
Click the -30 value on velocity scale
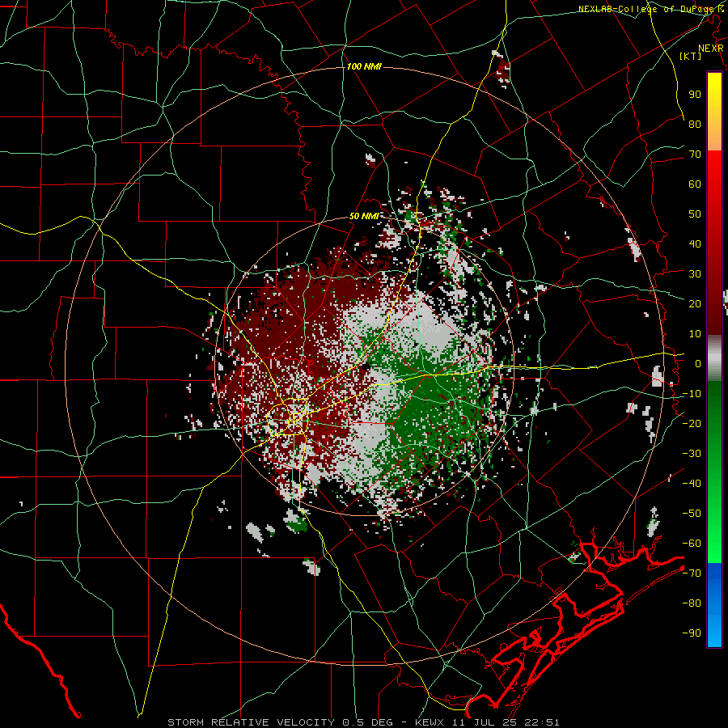[692, 454]
